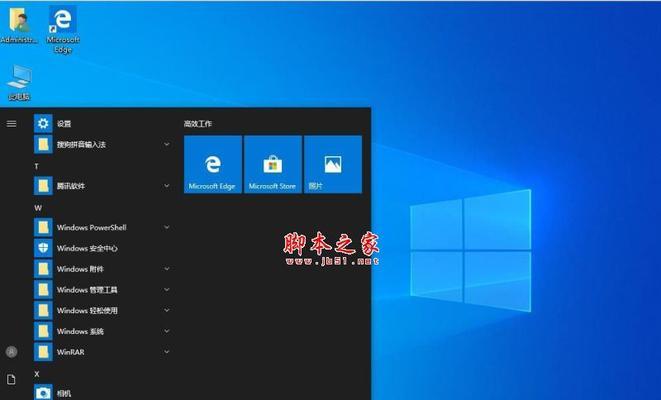Launch the Microsoft Edge tile
The width and height of the screenshot is (661, 400).
coord(213,164)
